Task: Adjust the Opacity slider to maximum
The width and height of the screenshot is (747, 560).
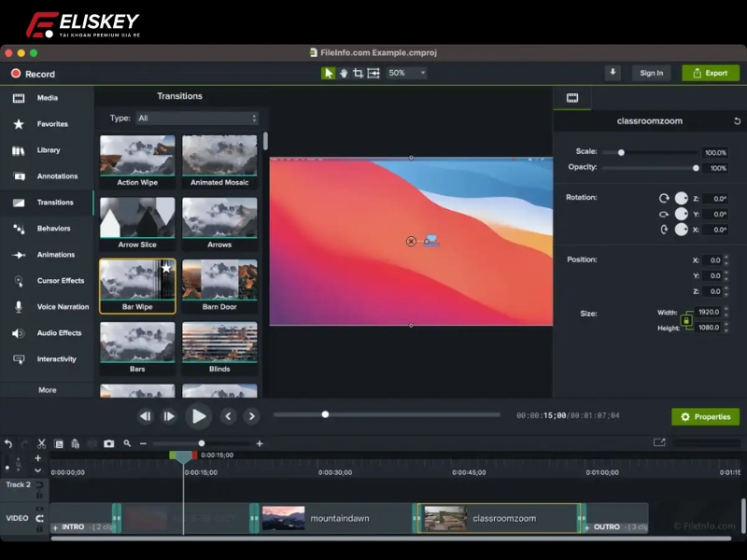Action: (695, 168)
